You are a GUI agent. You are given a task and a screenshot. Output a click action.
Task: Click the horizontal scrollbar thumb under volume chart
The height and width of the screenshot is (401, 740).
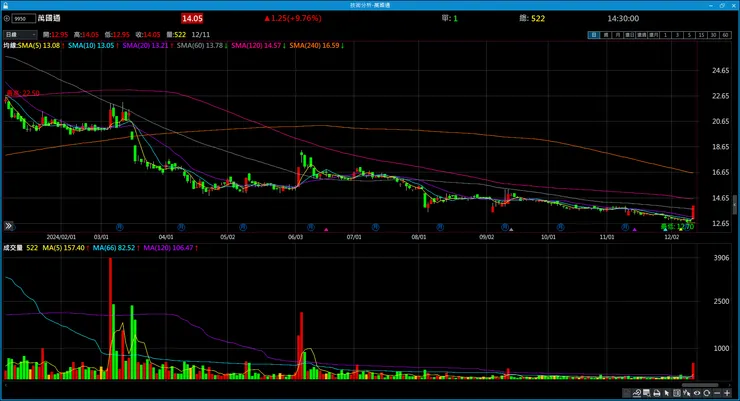[x=700, y=385]
